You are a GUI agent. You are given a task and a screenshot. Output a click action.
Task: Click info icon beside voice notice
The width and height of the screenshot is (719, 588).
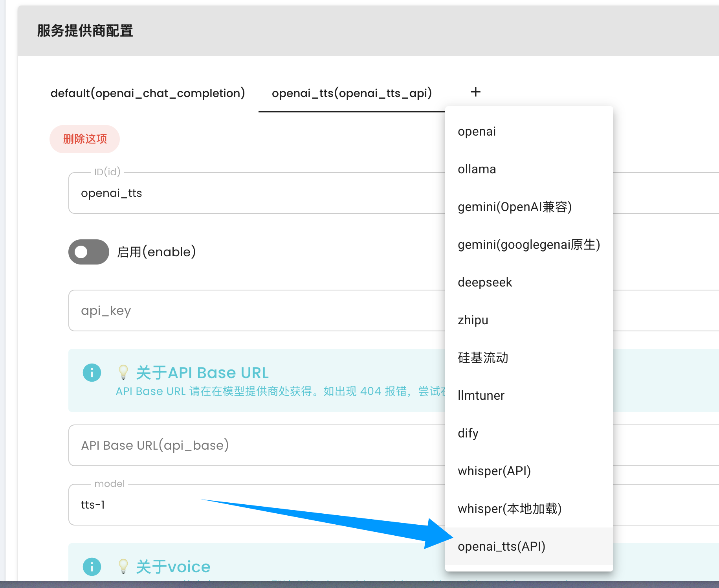pos(92,567)
